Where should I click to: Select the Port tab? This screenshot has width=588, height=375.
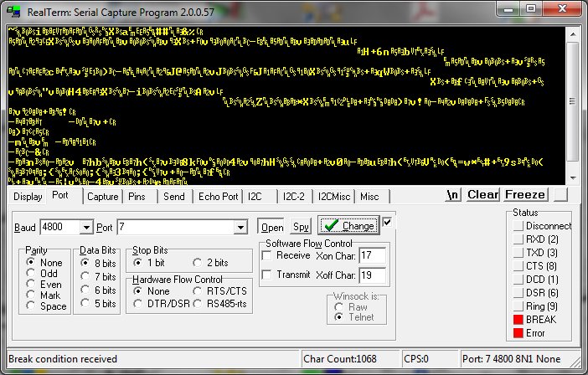coord(60,195)
